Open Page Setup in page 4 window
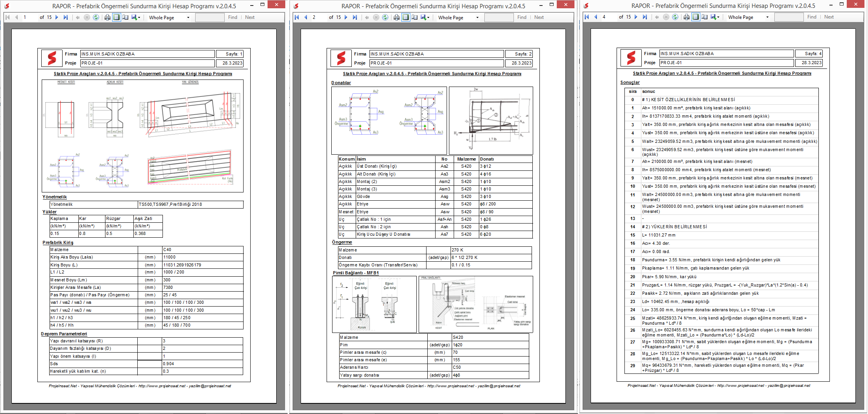The height and width of the screenshot is (414, 868). [x=704, y=17]
